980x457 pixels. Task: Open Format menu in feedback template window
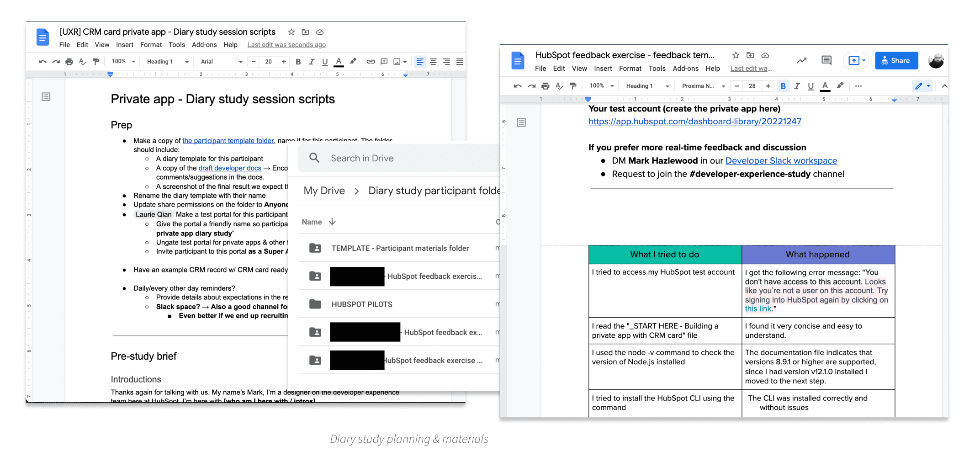(x=630, y=69)
